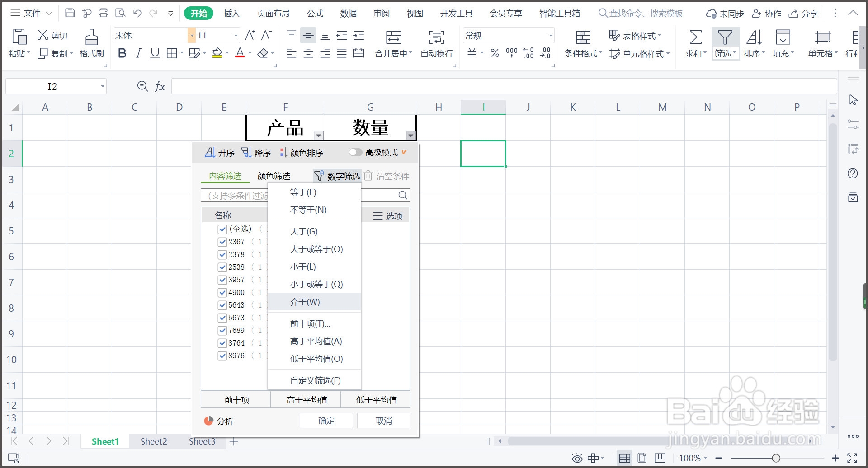The image size is (868, 468).
Task: Switch to the Sheet2 worksheet
Action: coord(154,441)
